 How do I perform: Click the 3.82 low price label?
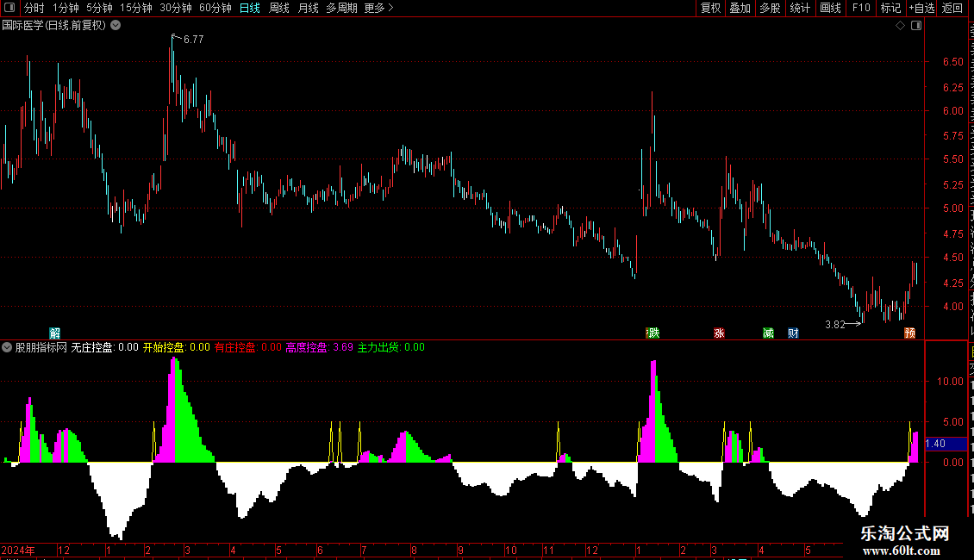coord(835,325)
